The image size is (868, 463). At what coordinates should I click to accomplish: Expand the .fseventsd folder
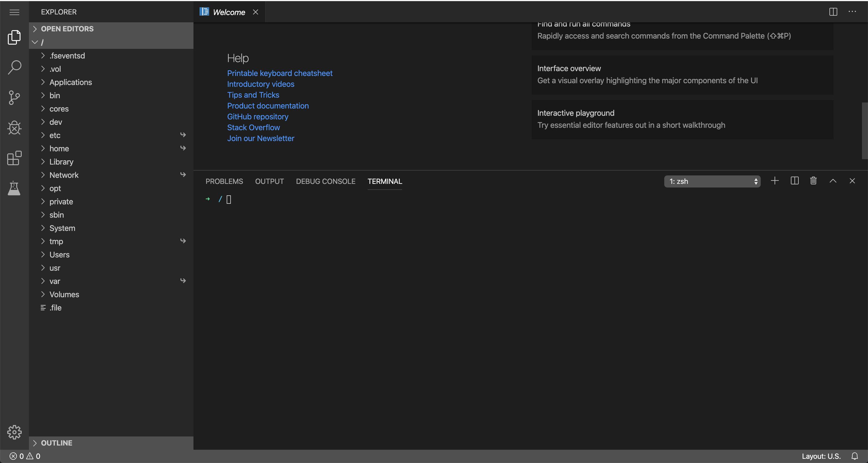(x=111, y=55)
